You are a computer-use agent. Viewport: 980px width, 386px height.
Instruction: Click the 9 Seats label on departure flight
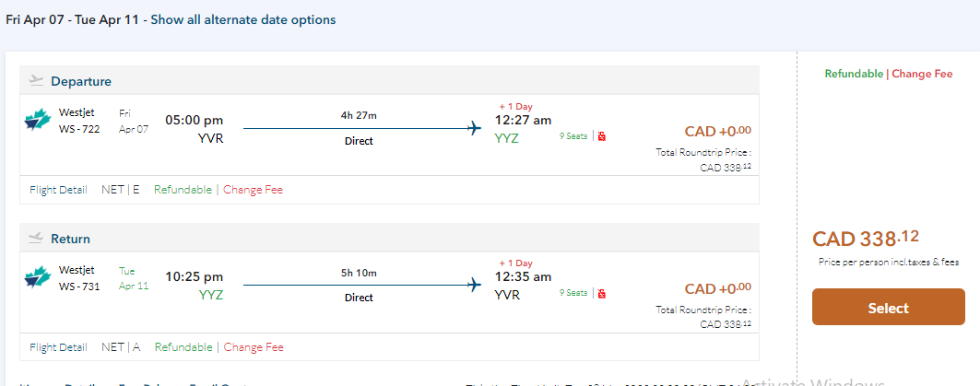coord(573,136)
